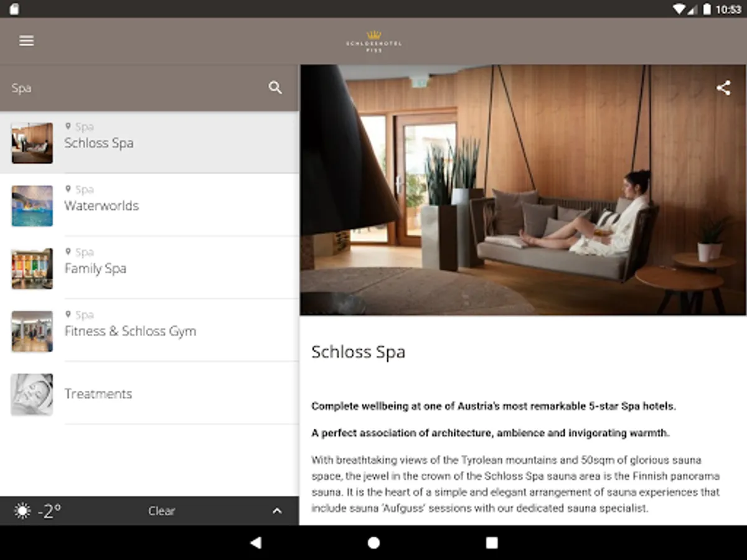Tap the location pin above Family Spa
The height and width of the screenshot is (560, 747).
tap(68, 252)
